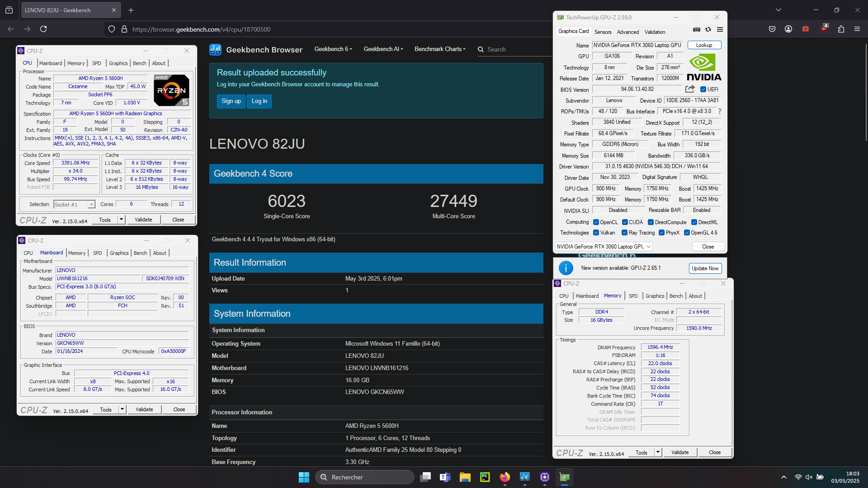Click the Update Now button
868x488 pixels.
pyautogui.click(x=705, y=268)
